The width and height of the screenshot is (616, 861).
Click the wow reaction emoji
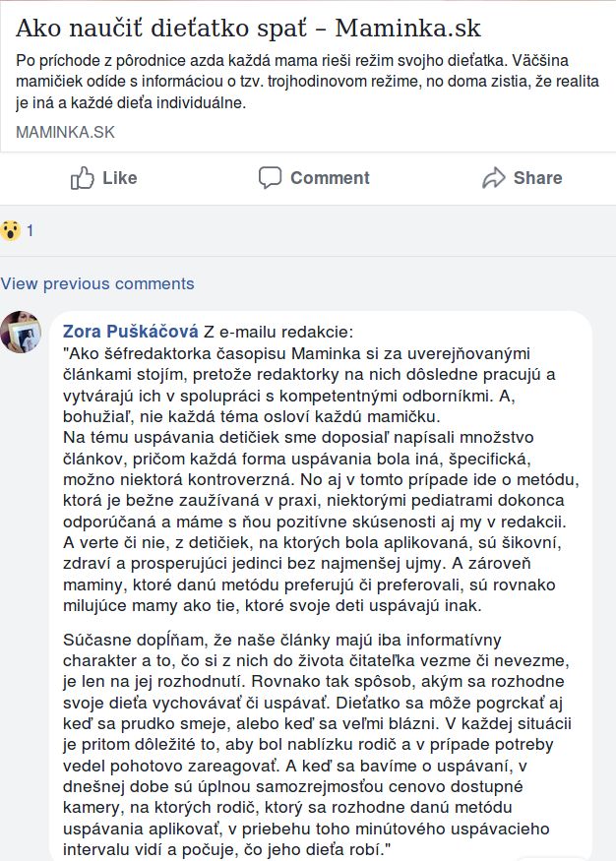pyautogui.click(x=11, y=230)
